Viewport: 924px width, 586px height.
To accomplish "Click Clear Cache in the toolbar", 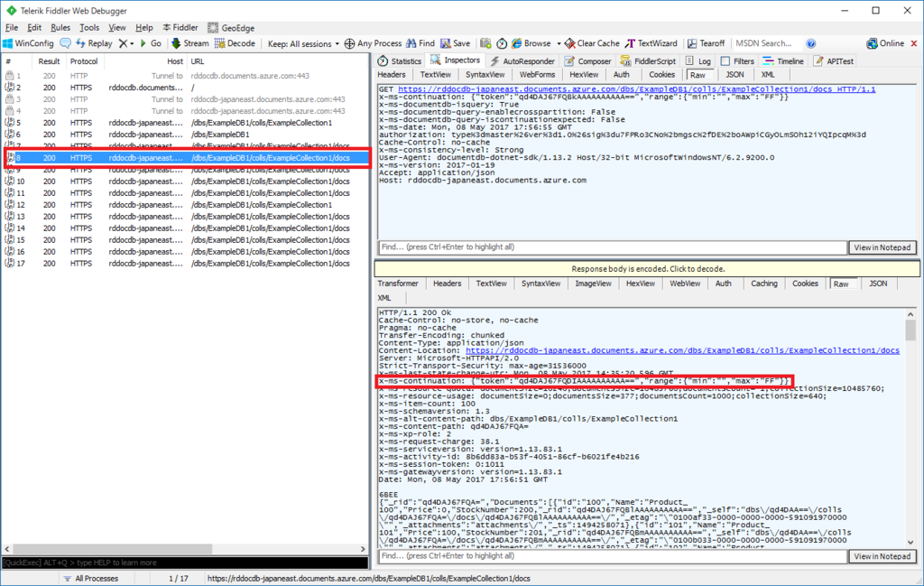I will point(592,43).
